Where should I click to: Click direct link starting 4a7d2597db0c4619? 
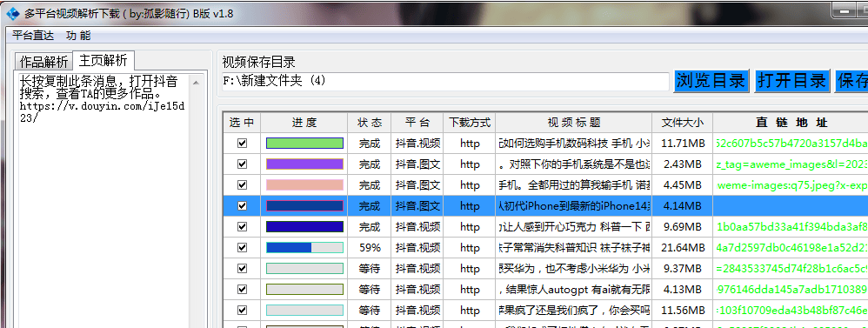[x=791, y=248]
